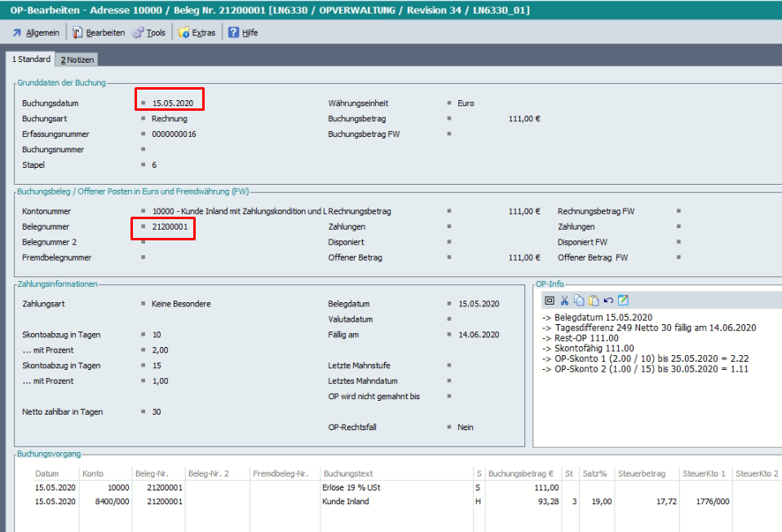Viewport: 782px width, 532px height.
Task: Click the select-all icon in OP-Info toolbar
Action: click(550, 301)
